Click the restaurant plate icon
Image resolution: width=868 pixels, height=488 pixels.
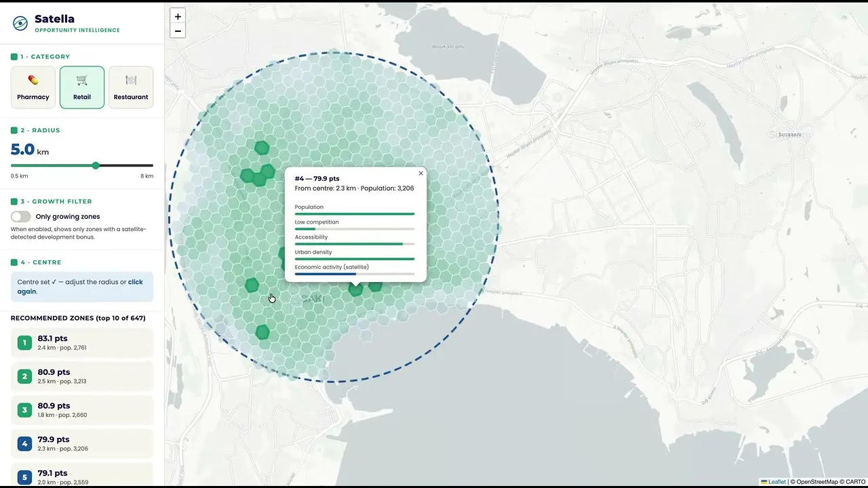(131, 80)
